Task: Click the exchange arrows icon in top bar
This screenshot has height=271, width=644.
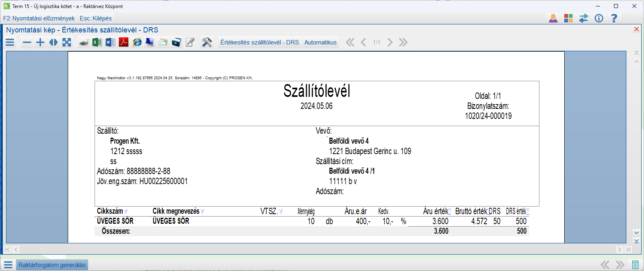Action: tap(583, 18)
